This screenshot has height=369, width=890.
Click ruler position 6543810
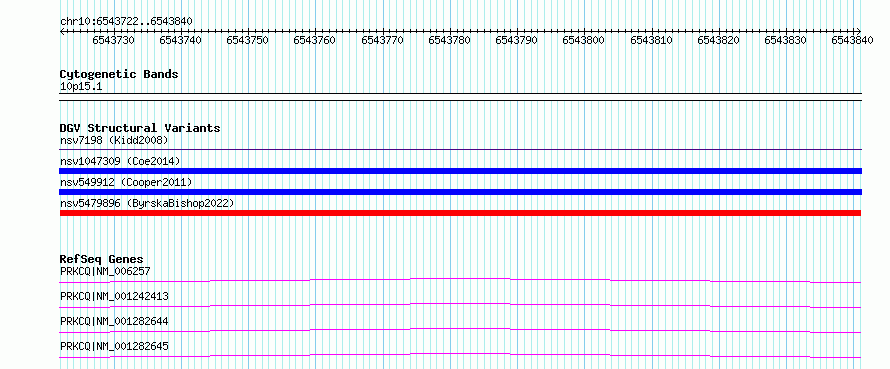point(651,40)
